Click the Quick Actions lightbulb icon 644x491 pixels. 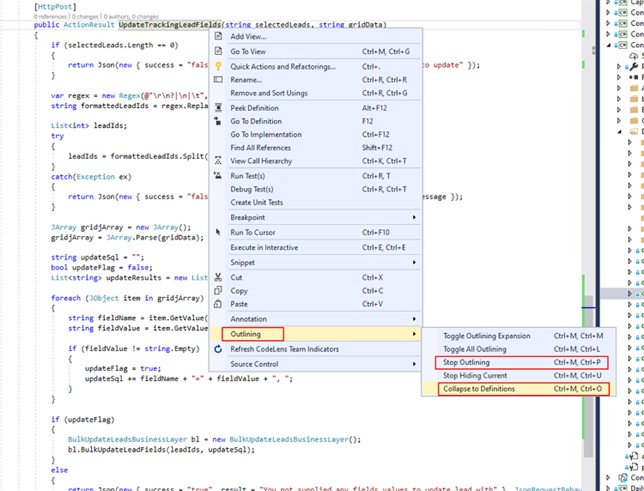pos(219,66)
